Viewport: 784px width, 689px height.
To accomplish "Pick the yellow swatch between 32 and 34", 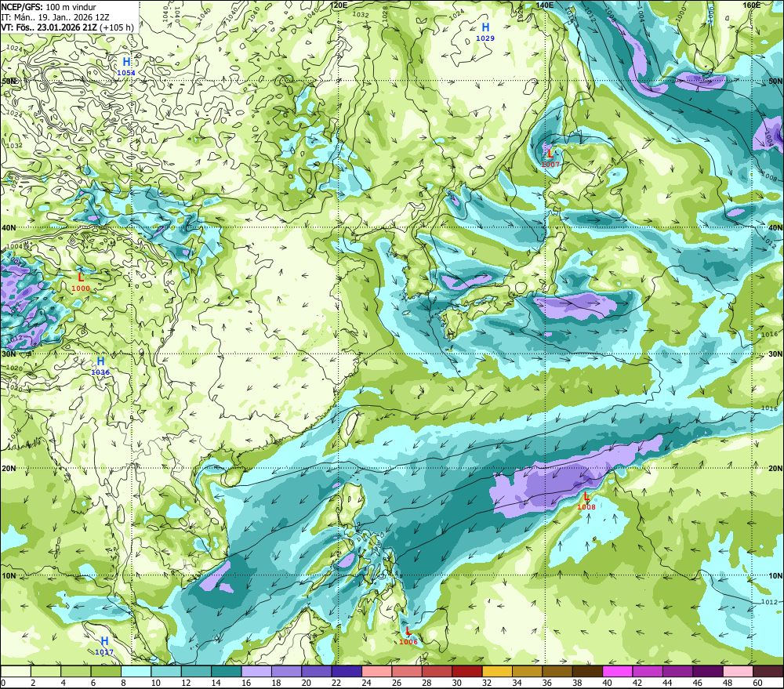I will pyautogui.click(x=498, y=671).
